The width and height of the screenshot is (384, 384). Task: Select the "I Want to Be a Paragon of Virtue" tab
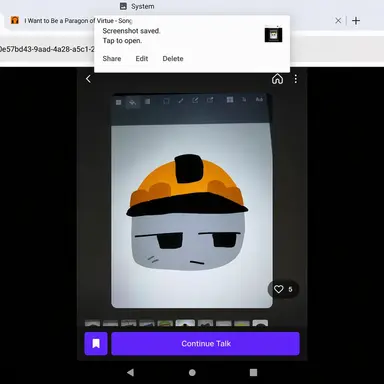tap(78, 21)
